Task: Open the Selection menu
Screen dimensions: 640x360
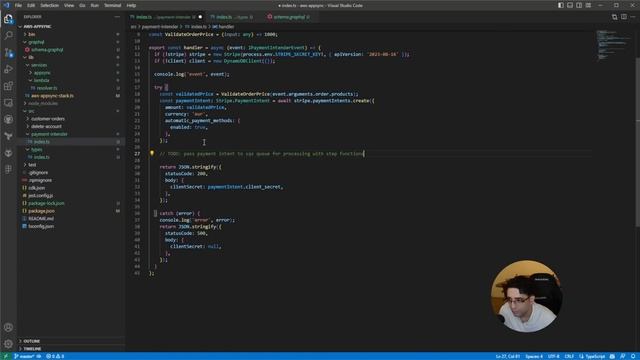Action: click(49, 5)
